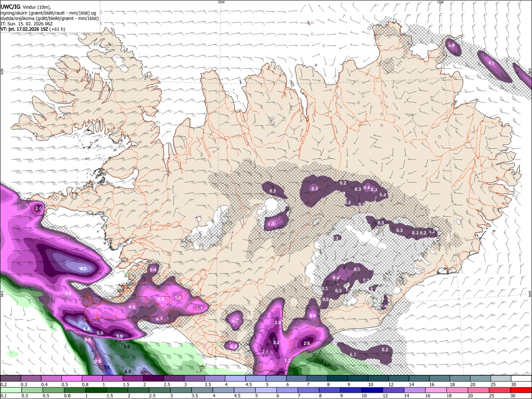This screenshot has width=532, height=399.
Task: Click the navy blue swatch at 10 in bottom legend
Action: pos(373,390)
